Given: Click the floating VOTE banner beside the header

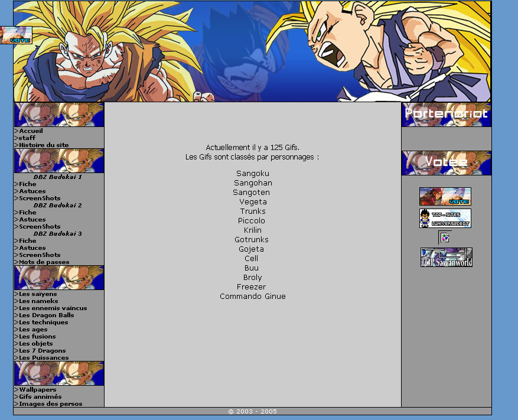Looking at the screenshot, I should point(16,35).
